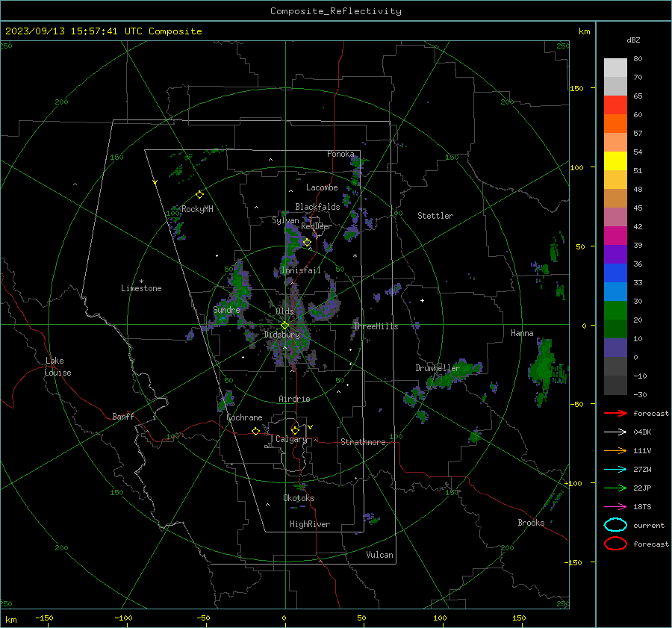
Task: Click the Okotoks town label
Action: tap(299, 498)
